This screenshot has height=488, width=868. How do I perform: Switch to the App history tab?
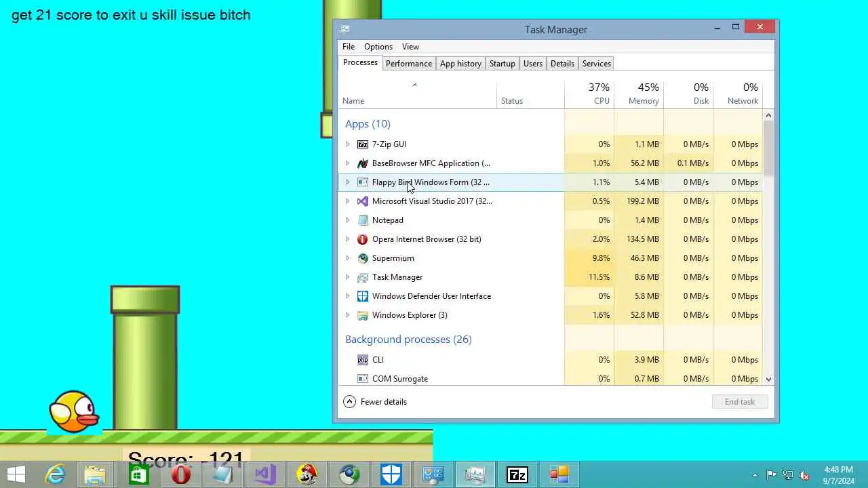(x=460, y=64)
